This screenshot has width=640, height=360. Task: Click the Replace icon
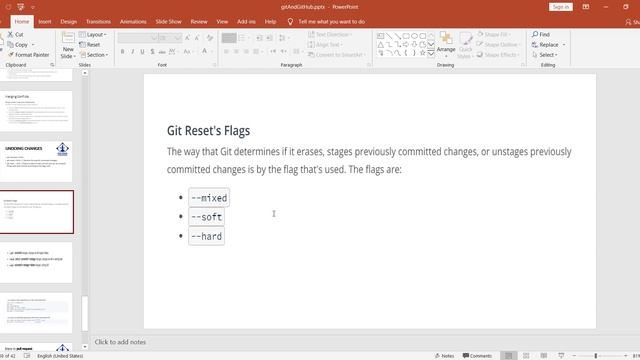[x=535, y=44]
